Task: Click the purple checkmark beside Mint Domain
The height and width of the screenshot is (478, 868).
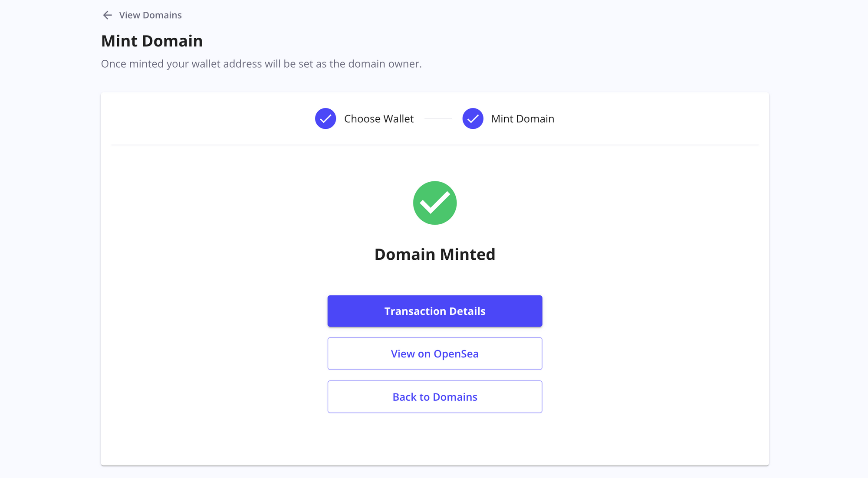Action: point(473,118)
